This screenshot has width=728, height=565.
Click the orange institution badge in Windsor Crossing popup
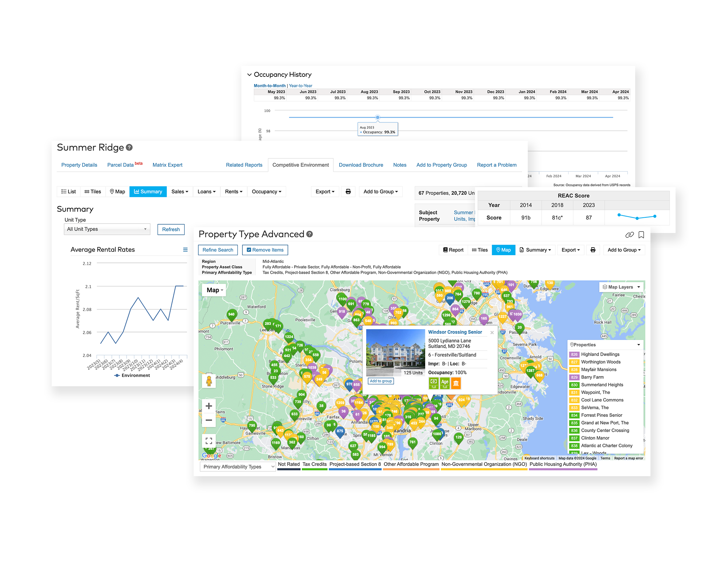pos(456,383)
